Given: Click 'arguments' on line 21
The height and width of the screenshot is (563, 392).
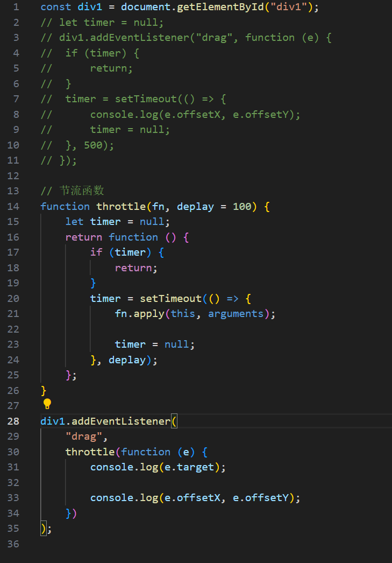Looking at the screenshot, I should click(x=236, y=314).
